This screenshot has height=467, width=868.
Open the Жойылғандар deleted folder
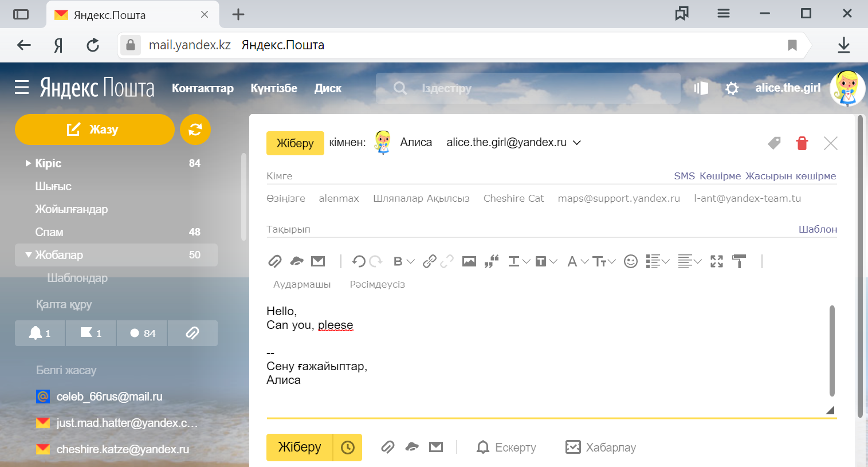click(x=72, y=209)
